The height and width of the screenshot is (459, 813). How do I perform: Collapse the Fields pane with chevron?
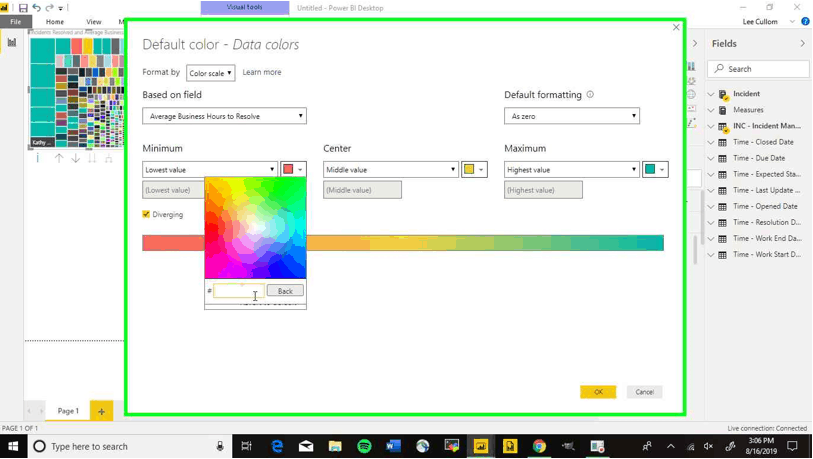(803, 44)
